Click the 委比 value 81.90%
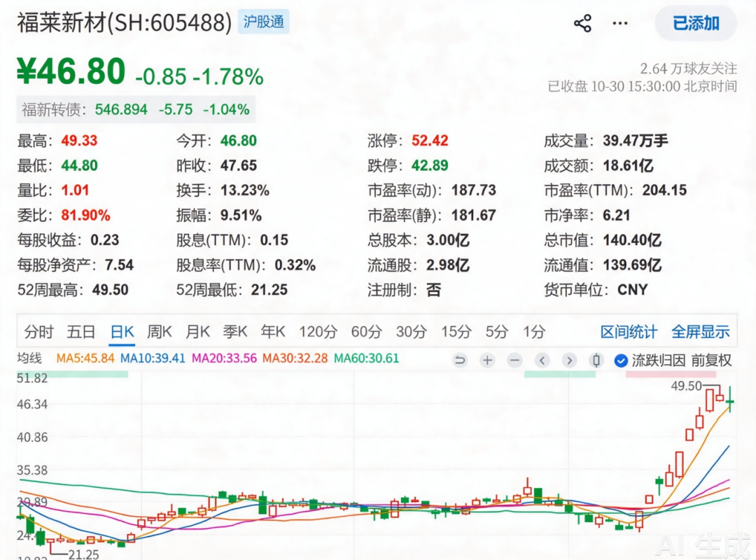Image resolution: width=756 pixels, height=560 pixels. click(86, 215)
